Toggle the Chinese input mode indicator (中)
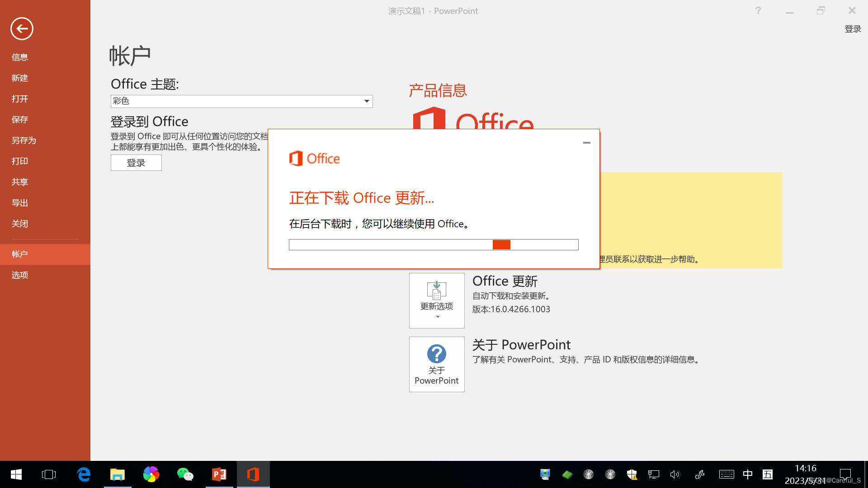868x488 pixels. tap(748, 474)
